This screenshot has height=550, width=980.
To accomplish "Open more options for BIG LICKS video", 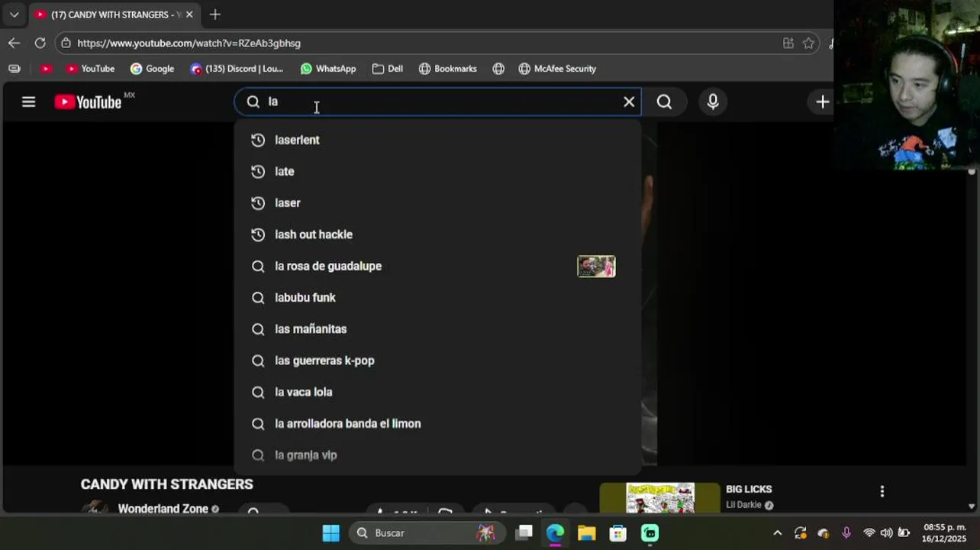I will [882, 491].
